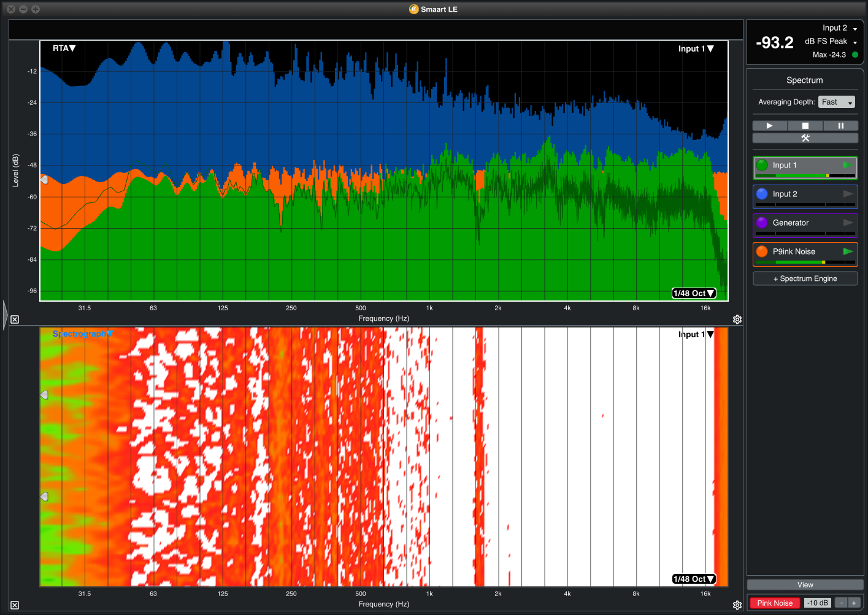The image size is (868, 615).
Task: Pause the spectrum measurement
Action: point(841,126)
